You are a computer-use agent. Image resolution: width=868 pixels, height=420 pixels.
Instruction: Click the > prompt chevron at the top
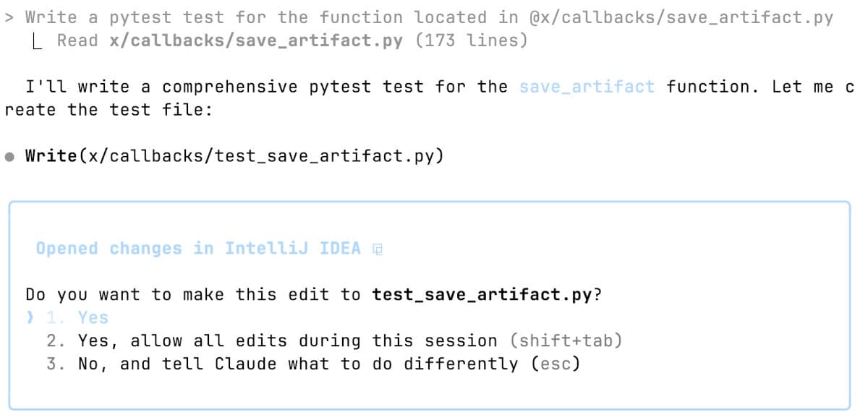click(8, 16)
